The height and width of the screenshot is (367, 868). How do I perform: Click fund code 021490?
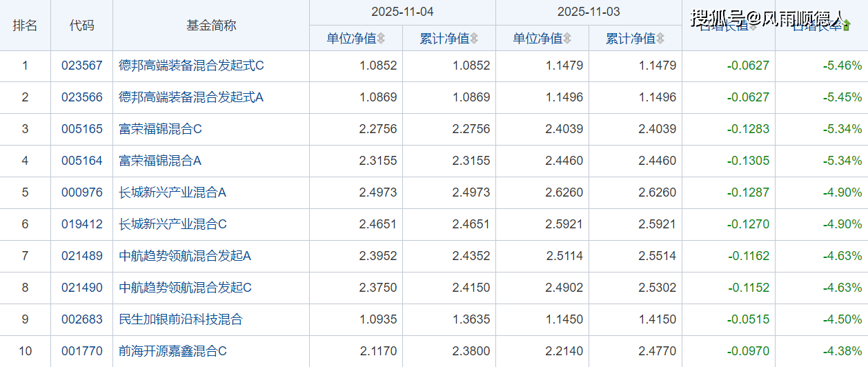pyautogui.click(x=81, y=288)
